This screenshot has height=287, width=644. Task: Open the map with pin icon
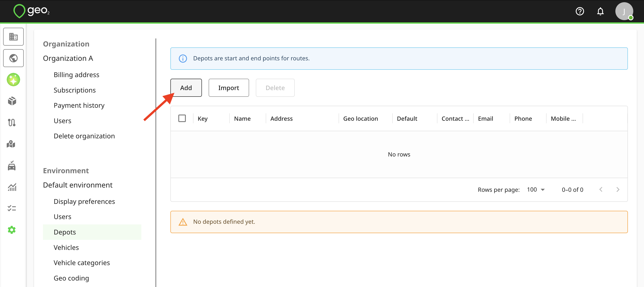click(11, 144)
